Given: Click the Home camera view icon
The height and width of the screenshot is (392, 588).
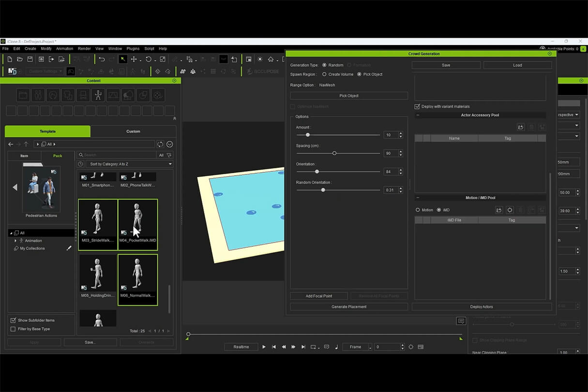Looking at the screenshot, I should point(271,59).
